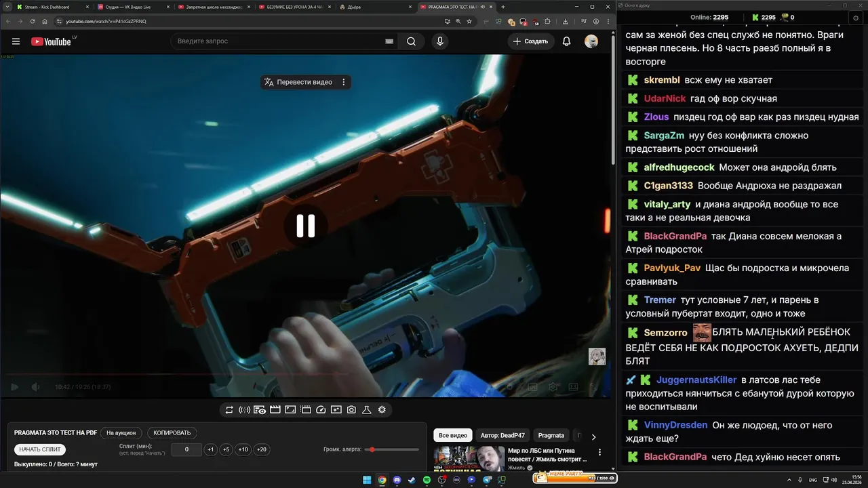The width and height of the screenshot is (868, 488).
Task: Click the channel watermark avatar in video
Action: coord(597,357)
